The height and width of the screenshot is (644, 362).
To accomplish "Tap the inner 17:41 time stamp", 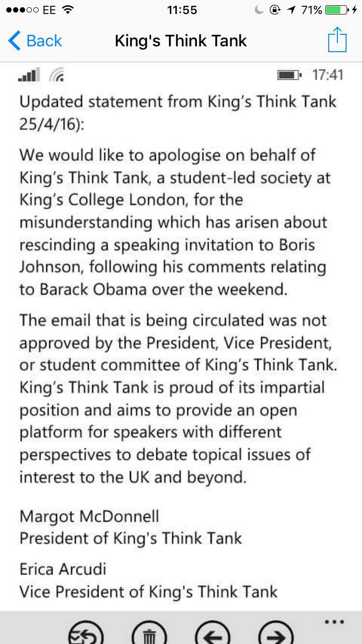I will pos(328,75).
